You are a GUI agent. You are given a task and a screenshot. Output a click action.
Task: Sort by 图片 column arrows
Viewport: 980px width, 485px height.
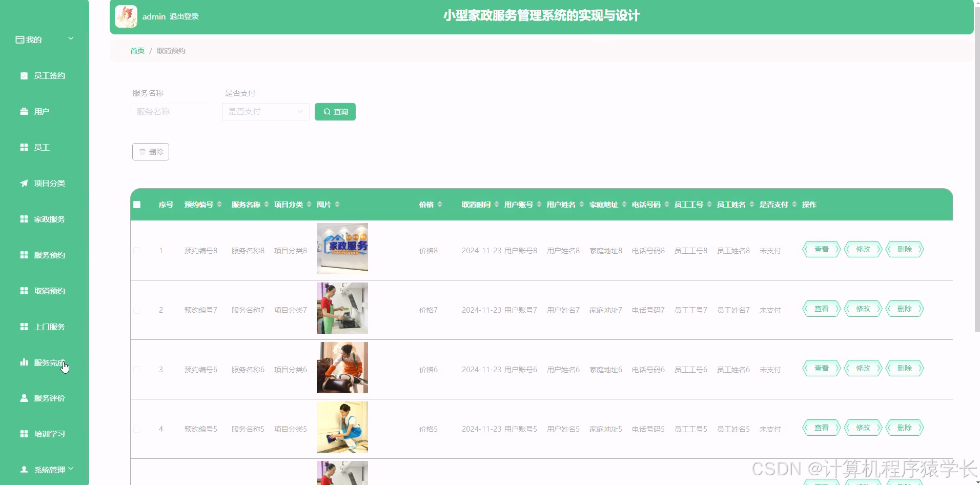[x=337, y=204]
